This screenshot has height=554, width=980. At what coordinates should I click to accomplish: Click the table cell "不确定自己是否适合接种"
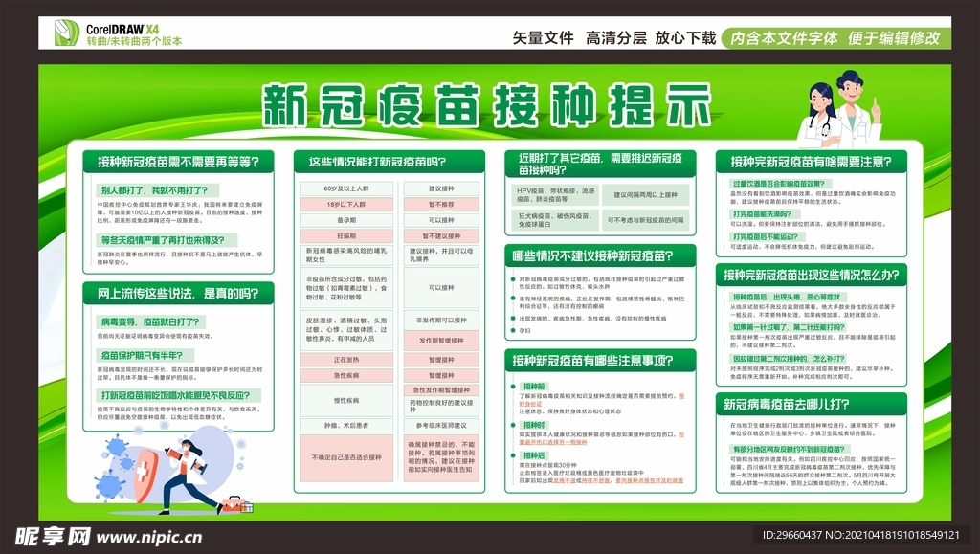[x=346, y=457]
